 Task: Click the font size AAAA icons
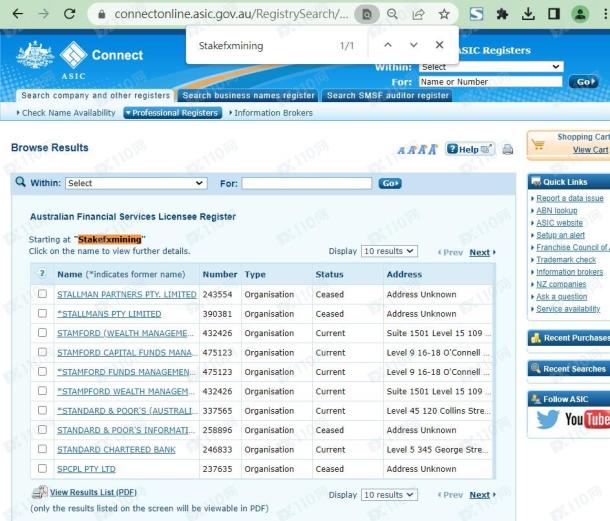coord(417,149)
